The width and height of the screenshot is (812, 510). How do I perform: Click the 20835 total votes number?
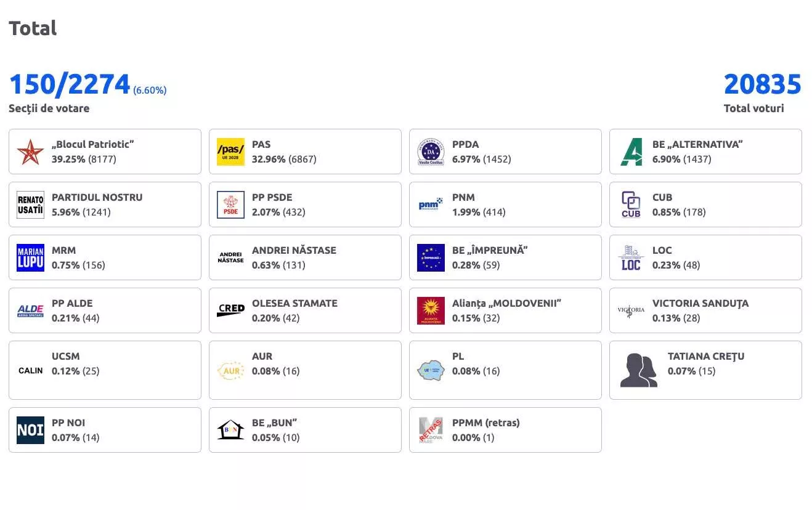[x=763, y=85]
